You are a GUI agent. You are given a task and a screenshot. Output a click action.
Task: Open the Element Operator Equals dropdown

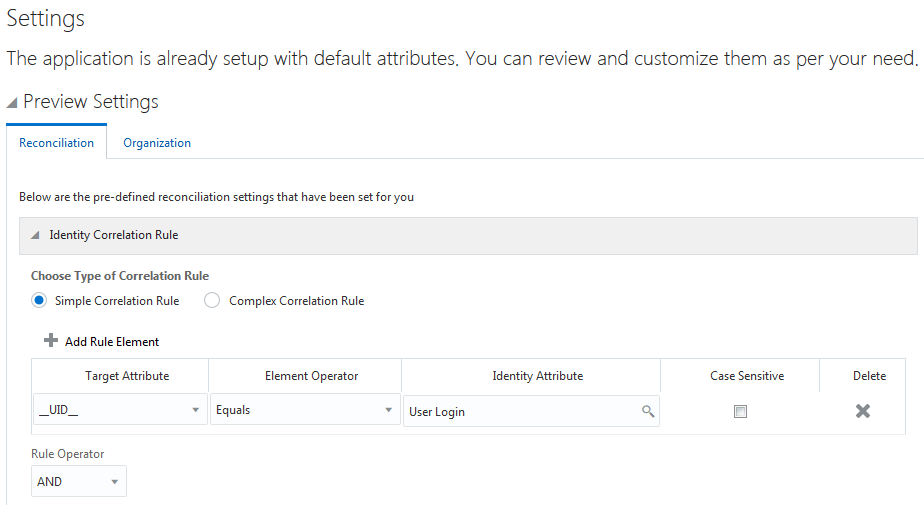[x=388, y=411]
